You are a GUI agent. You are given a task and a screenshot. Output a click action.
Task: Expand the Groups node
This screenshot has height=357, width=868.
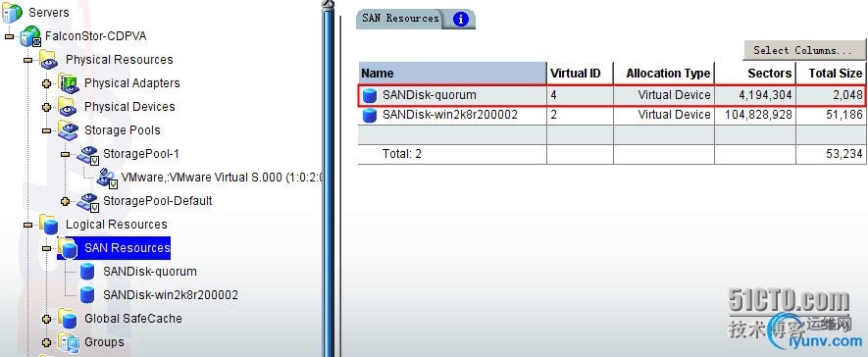(x=46, y=342)
